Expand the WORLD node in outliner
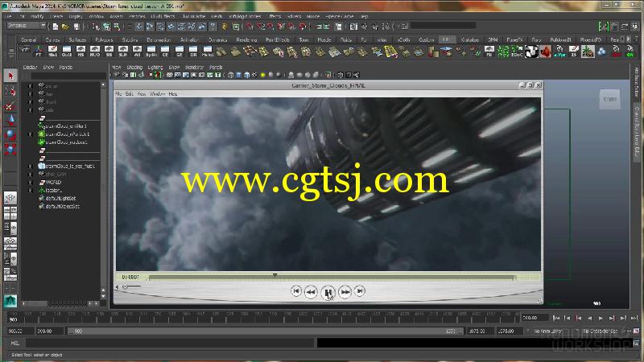This screenshot has height=362, width=644. (x=30, y=183)
